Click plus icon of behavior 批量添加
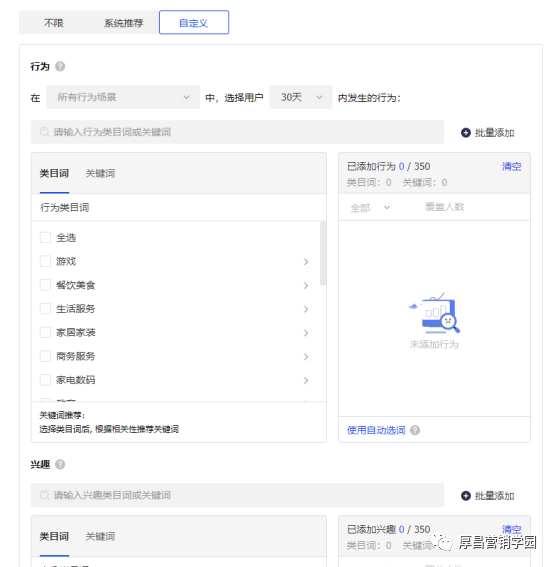The height and width of the screenshot is (567, 554). coord(466,133)
